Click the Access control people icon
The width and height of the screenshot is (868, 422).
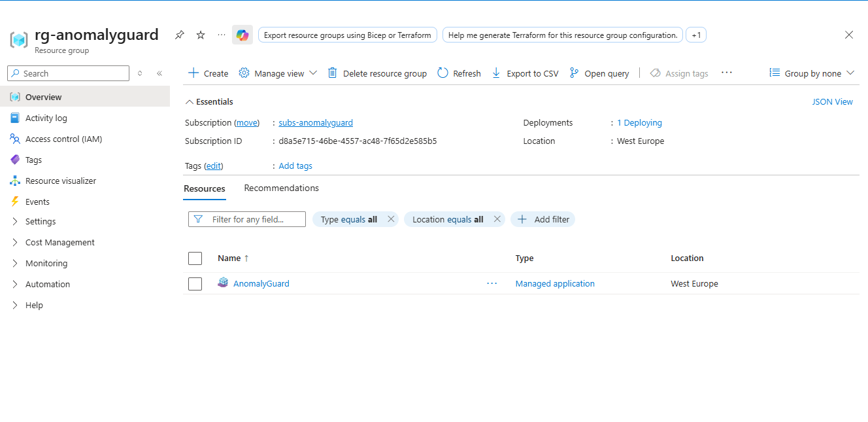point(15,139)
